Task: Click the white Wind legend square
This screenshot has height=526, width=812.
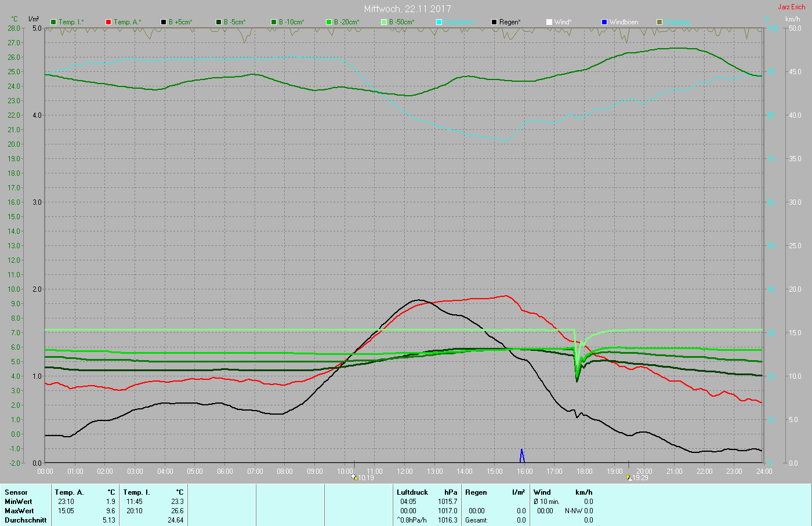Action: (549, 22)
